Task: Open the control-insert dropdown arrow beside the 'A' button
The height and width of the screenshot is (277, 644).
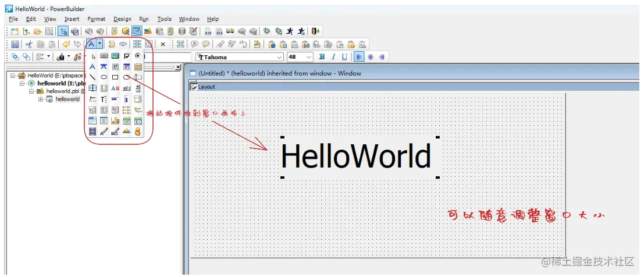Action: (x=100, y=44)
